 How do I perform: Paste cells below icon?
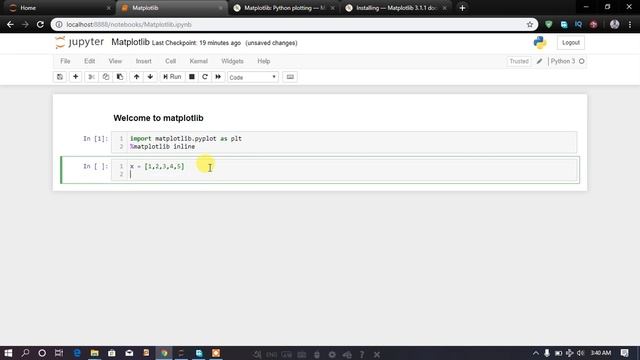pos(120,77)
